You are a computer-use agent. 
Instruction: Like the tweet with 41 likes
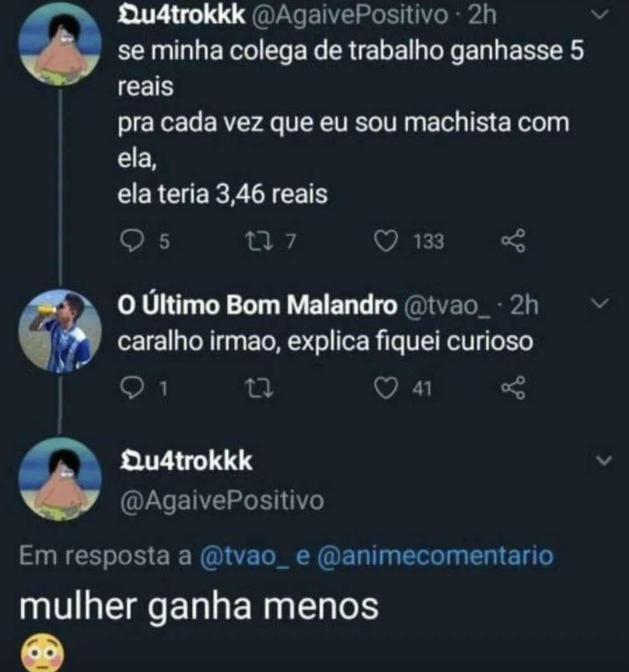coord(385,388)
